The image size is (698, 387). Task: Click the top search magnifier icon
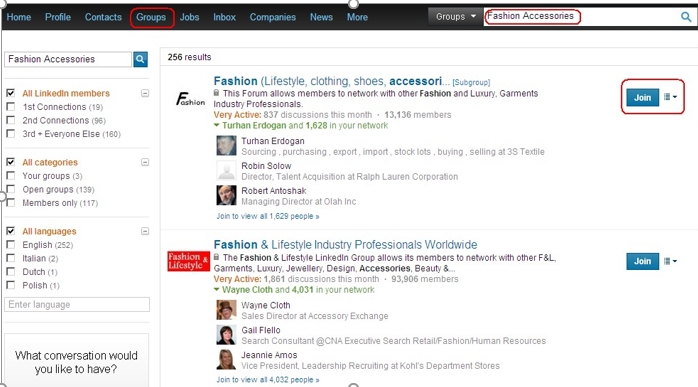click(686, 17)
